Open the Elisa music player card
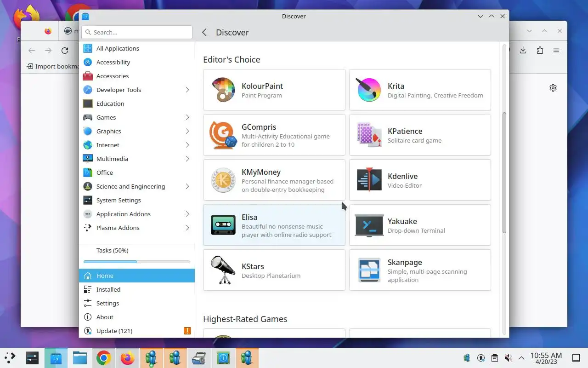588x368 pixels. pos(274,225)
